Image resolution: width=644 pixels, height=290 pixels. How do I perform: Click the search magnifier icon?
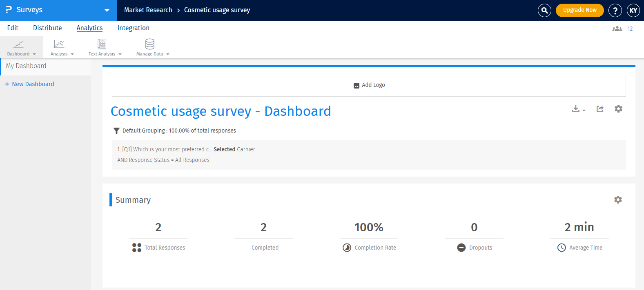[x=544, y=10]
